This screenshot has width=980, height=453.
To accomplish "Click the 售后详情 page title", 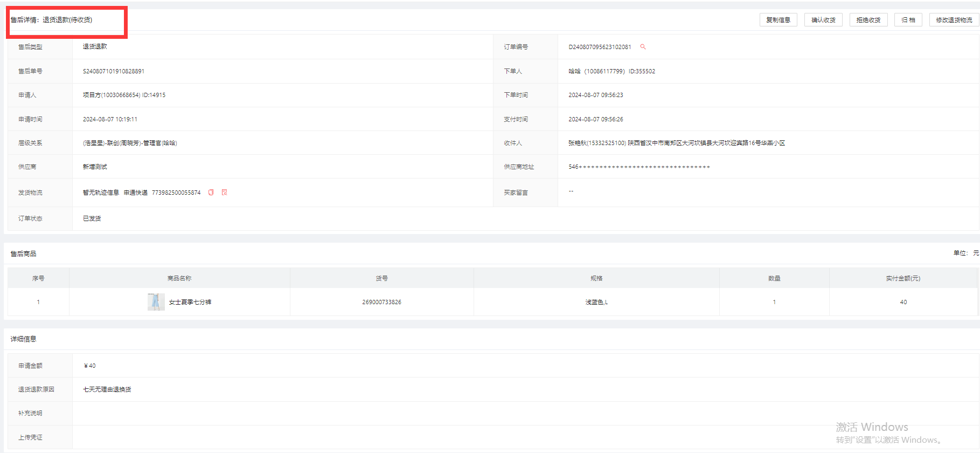I will (x=52, y=20).
